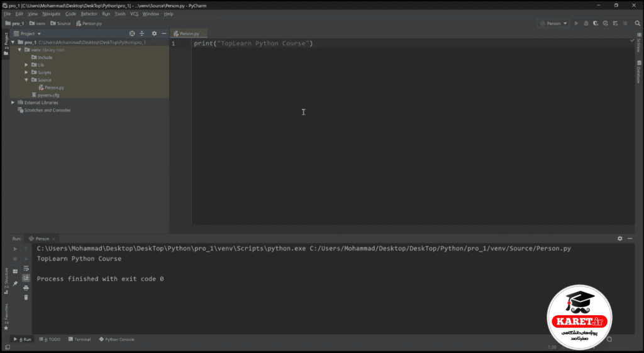Open the Run menu

[x=106, y=14]
